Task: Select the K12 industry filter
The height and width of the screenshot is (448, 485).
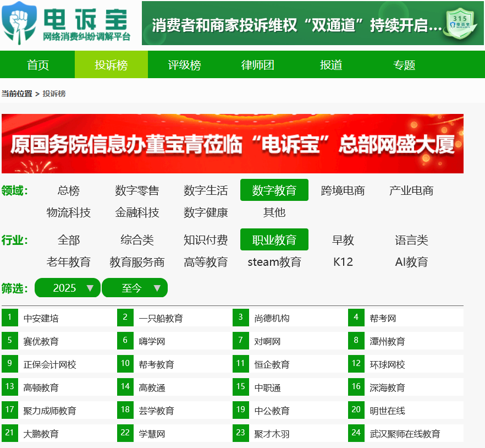Action: pos(343,261)
